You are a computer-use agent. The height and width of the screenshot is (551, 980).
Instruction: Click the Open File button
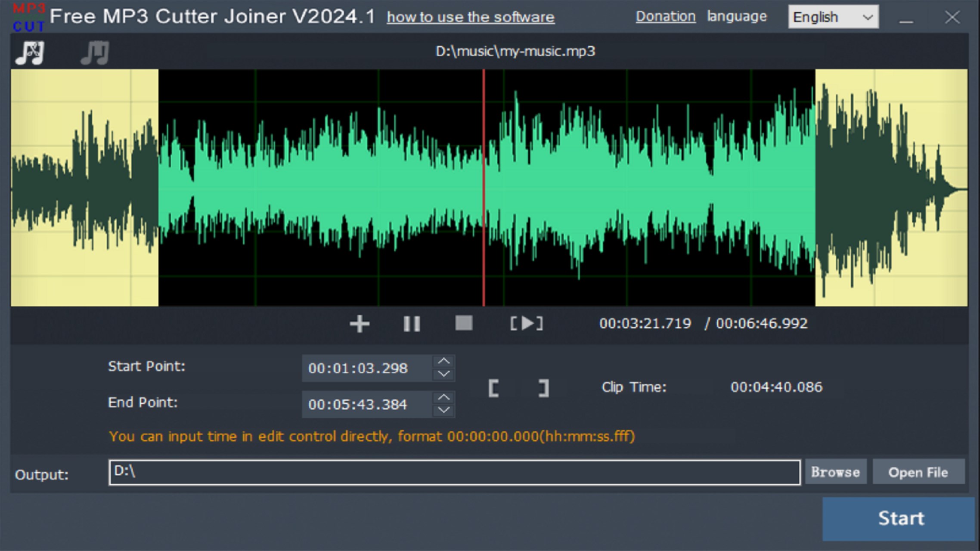[x=919, y=472]
